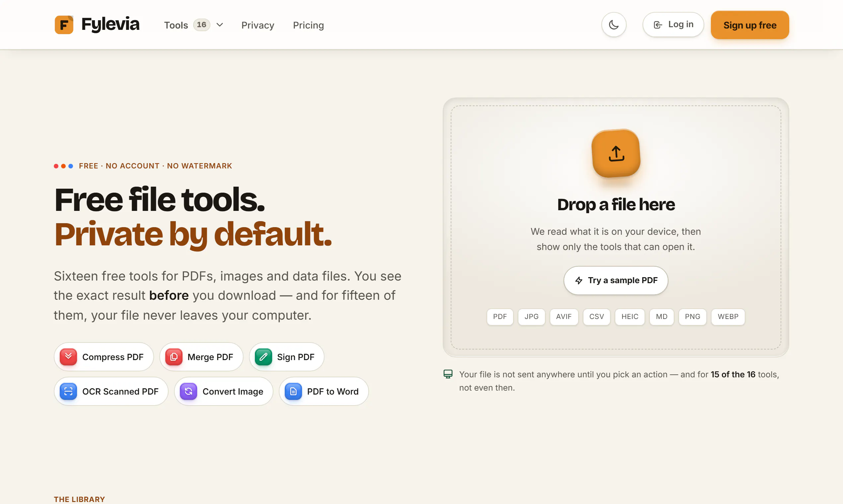
Task: Click the lightning bolt icon on sample button
Action: (x=578, y=280)
